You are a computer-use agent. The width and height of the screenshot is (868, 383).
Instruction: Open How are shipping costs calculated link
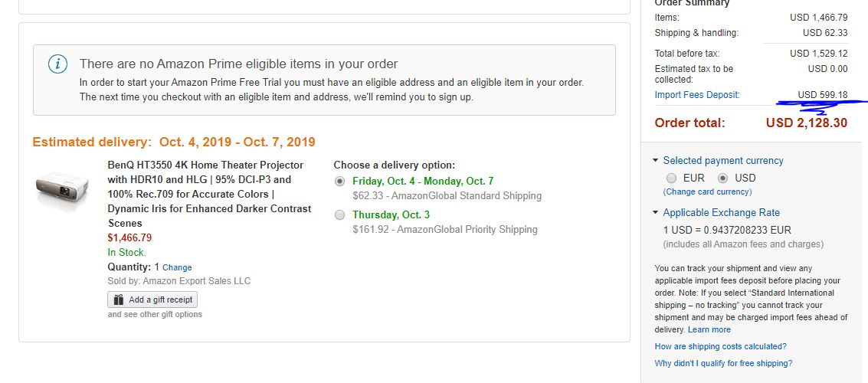click(720, 346)
